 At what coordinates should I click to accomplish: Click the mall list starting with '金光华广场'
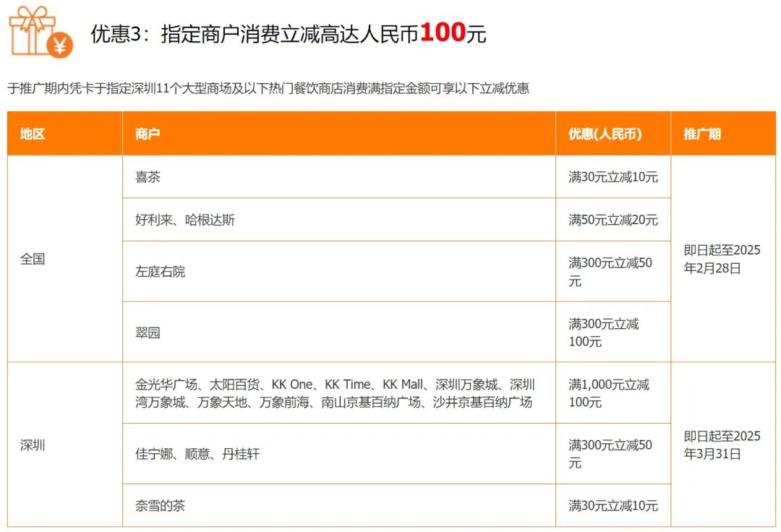tap(335, 393)
